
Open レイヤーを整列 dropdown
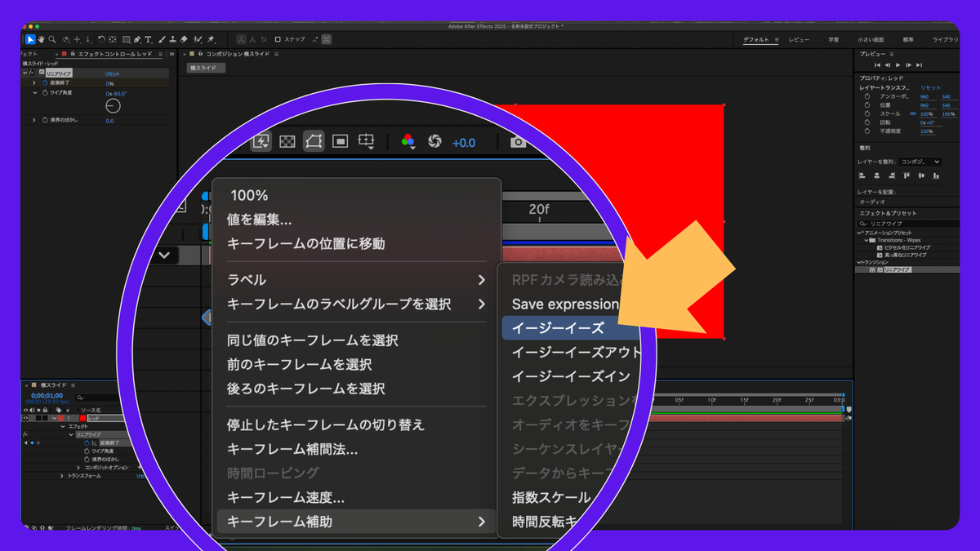click(x=920, y=162)
